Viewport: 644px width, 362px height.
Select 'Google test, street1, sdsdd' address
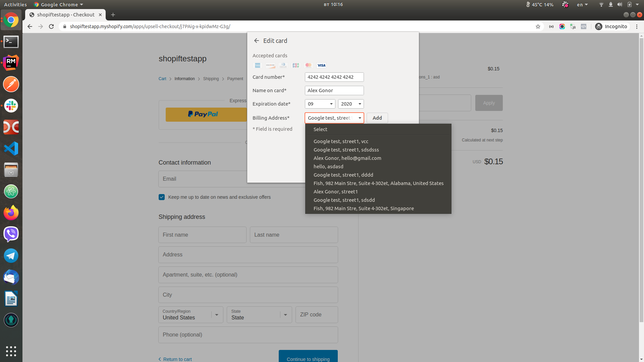[378, 200]
